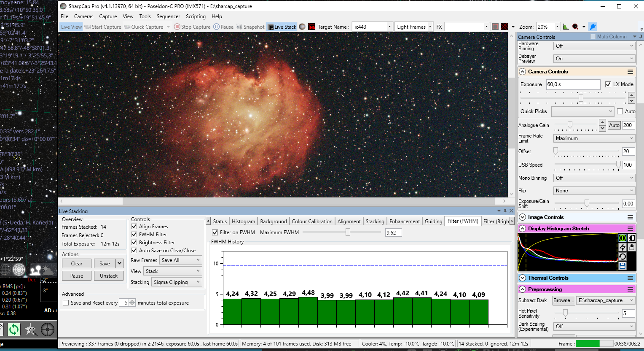
Task: Open Frame Rate Limit Maximum dropdown
Action: click(594, 138)
